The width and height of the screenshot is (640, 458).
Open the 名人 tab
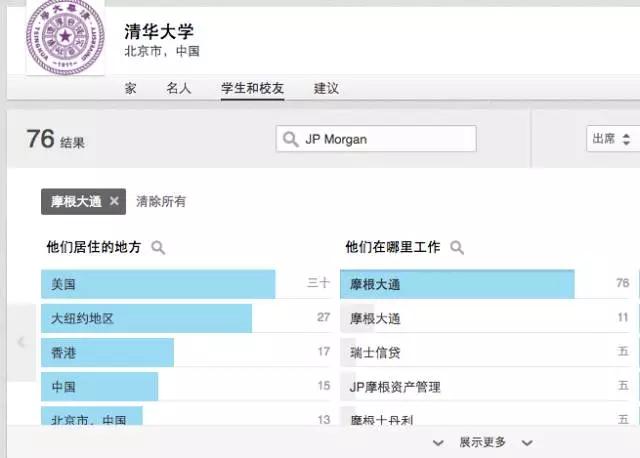178,88
